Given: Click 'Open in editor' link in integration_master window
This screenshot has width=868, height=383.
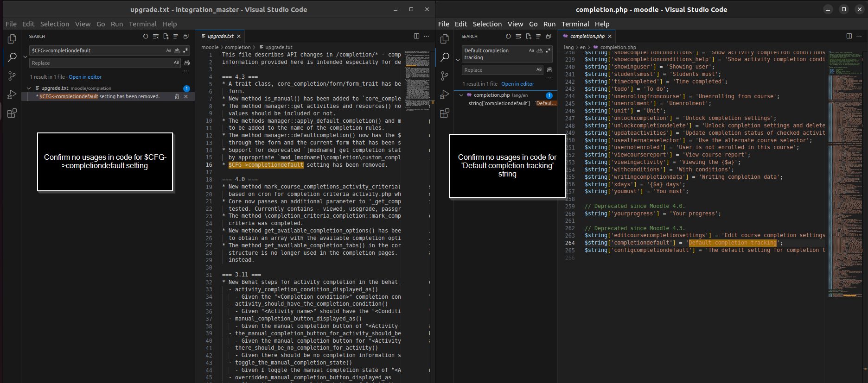Looking at the screenshot, I should click(x=85, y=77).
